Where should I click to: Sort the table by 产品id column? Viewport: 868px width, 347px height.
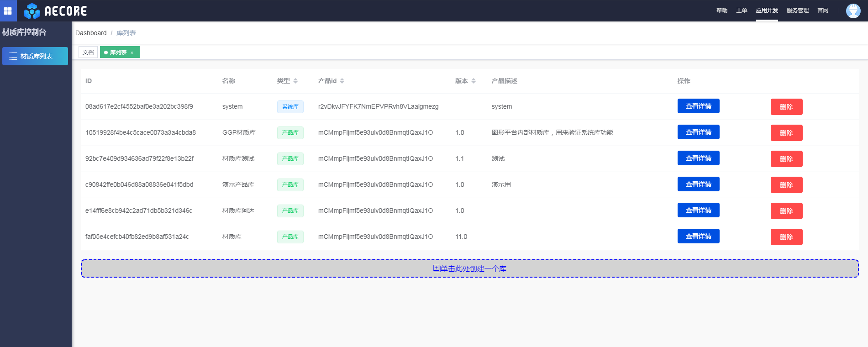pos(342,81)
